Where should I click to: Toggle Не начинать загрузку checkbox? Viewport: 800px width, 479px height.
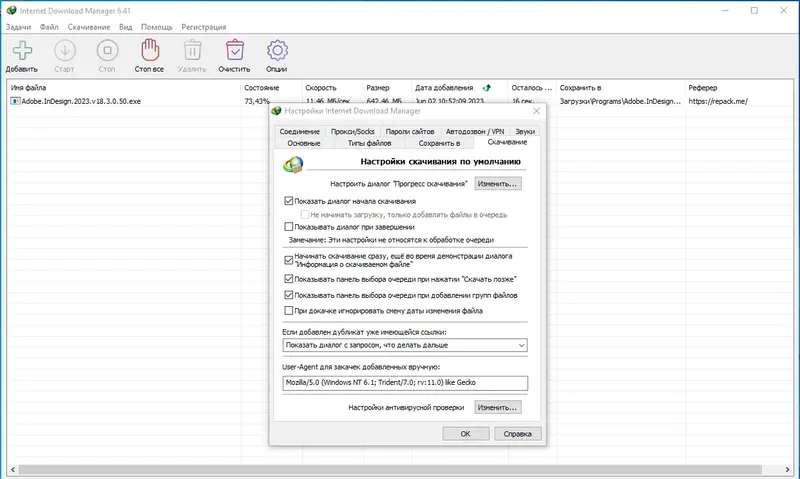(x=305, y=215)
